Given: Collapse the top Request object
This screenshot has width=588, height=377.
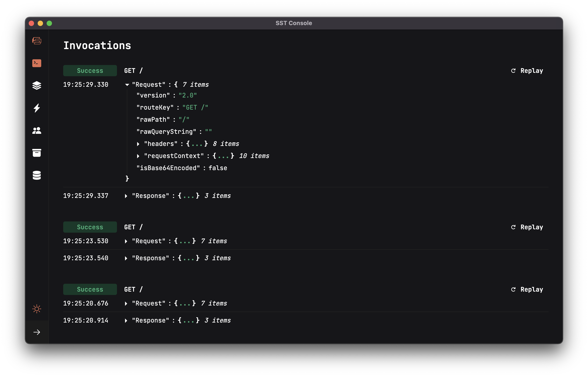Looking at the screenshot, I should pyautogui.click(x=127, y=84).
